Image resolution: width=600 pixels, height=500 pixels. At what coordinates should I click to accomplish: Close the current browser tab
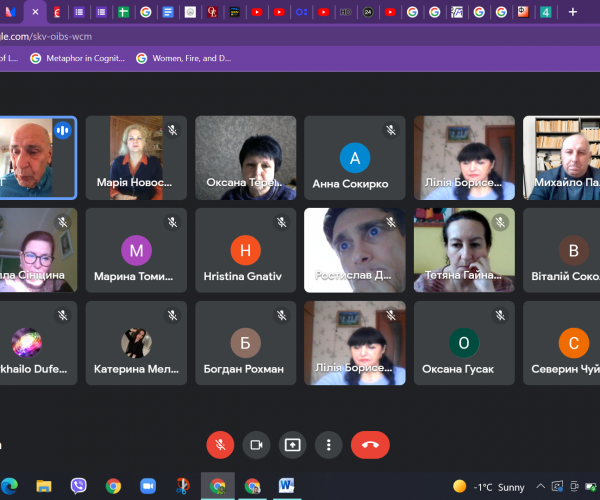(35, 12)
